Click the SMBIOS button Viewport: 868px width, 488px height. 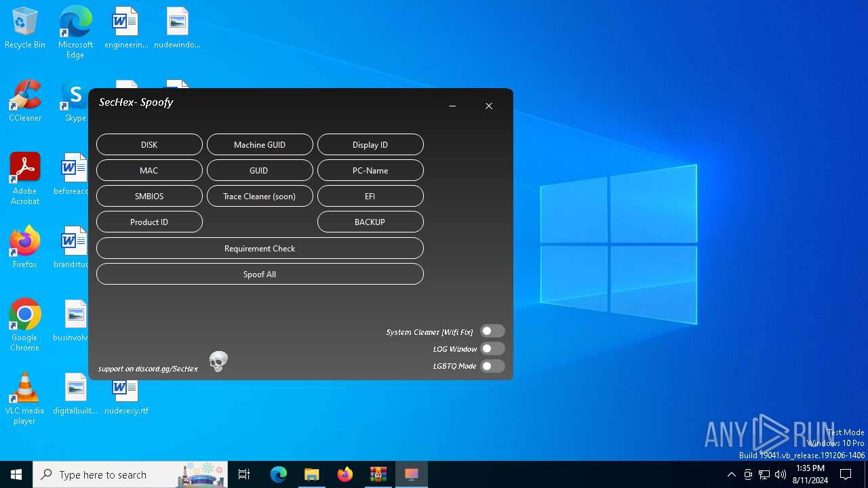click(149, 196)
